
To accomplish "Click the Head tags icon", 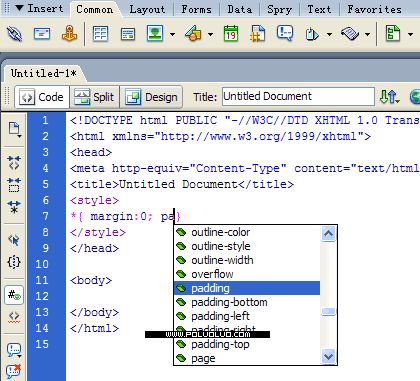I will [x=312, y=34].
